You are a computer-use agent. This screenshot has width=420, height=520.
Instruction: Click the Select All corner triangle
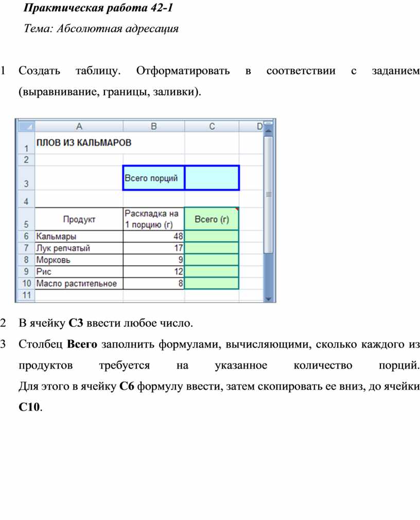click(x=25, y=126)
